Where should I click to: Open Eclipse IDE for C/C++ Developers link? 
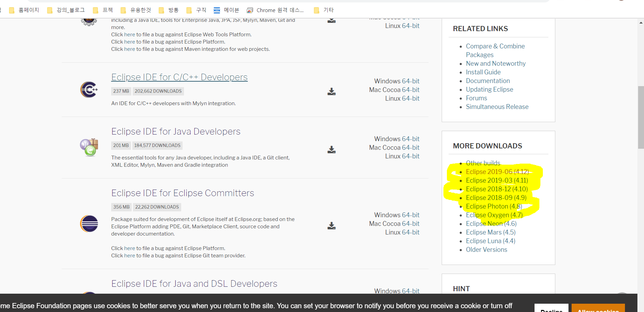[x=179, y=77]
